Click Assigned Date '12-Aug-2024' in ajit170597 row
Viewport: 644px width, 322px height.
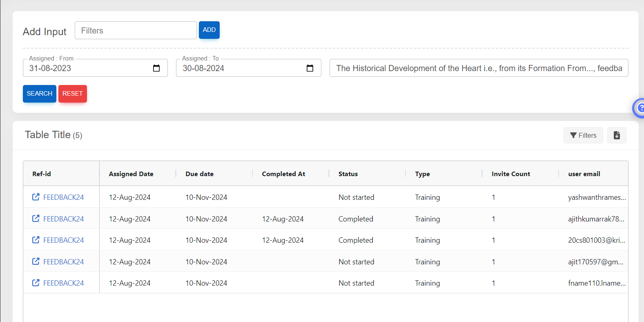129,262
